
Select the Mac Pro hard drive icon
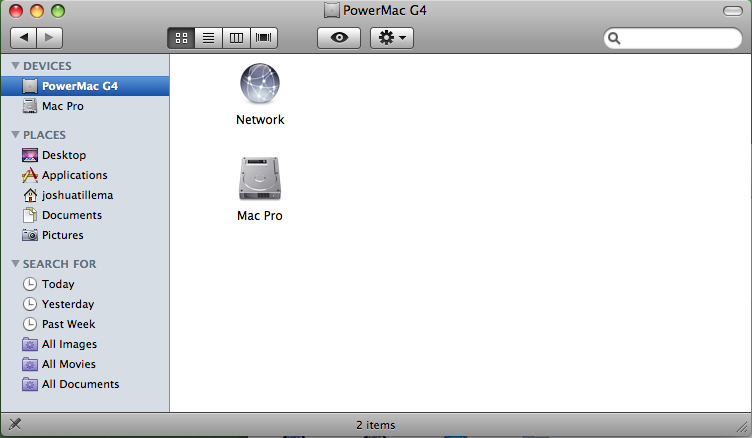pos(260,178)
